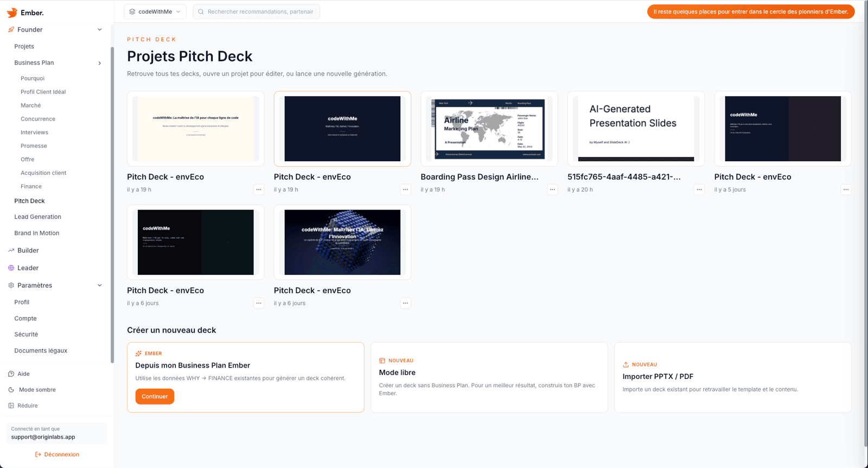Open options menu for 515fc765-4aaf deck

coord(699,189)
